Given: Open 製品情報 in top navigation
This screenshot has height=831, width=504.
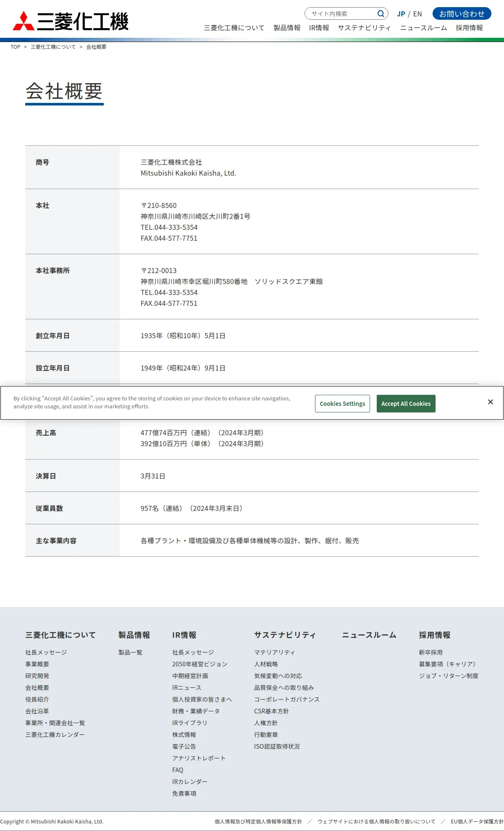Looking at the screenshot, I should (287, 28).
